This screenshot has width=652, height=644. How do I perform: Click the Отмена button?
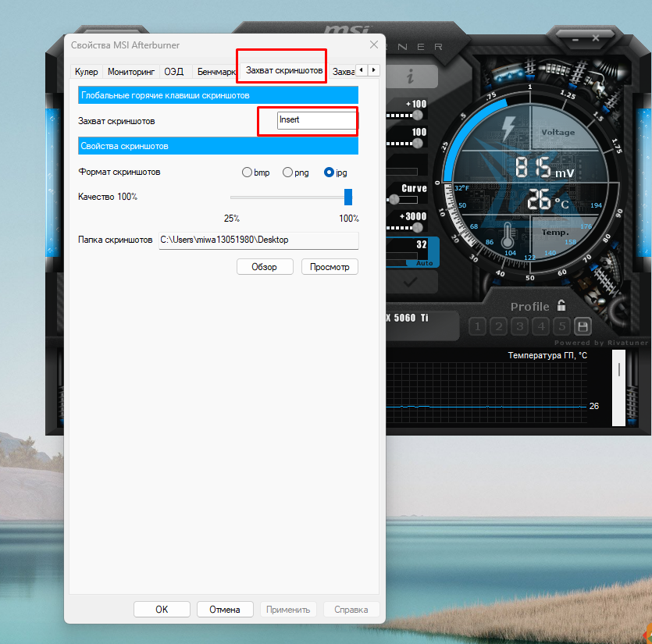[x=225, y=610]
